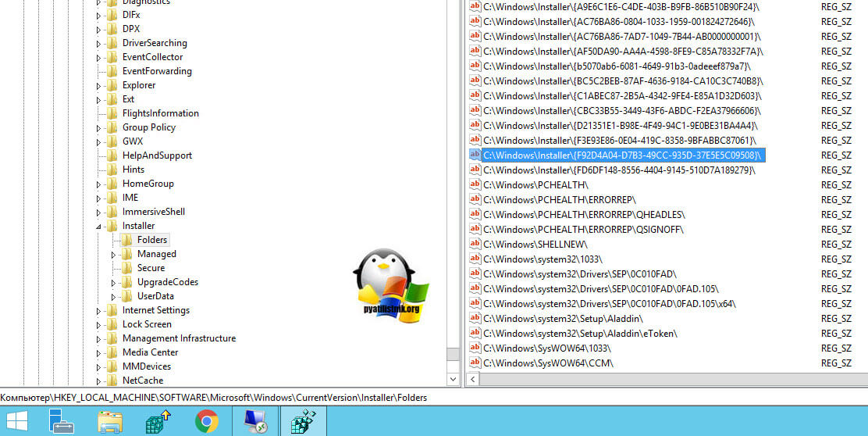Click the string icon of C:\Windows\SHELLNEW\ value
The width and height of the screenshot is (868, 436).
474,244
